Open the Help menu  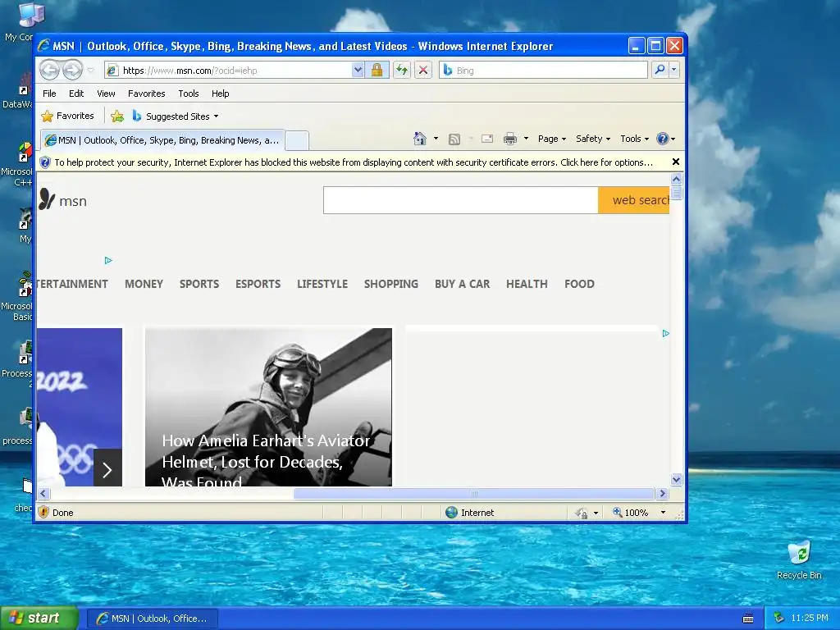click(x=220, y=94)
